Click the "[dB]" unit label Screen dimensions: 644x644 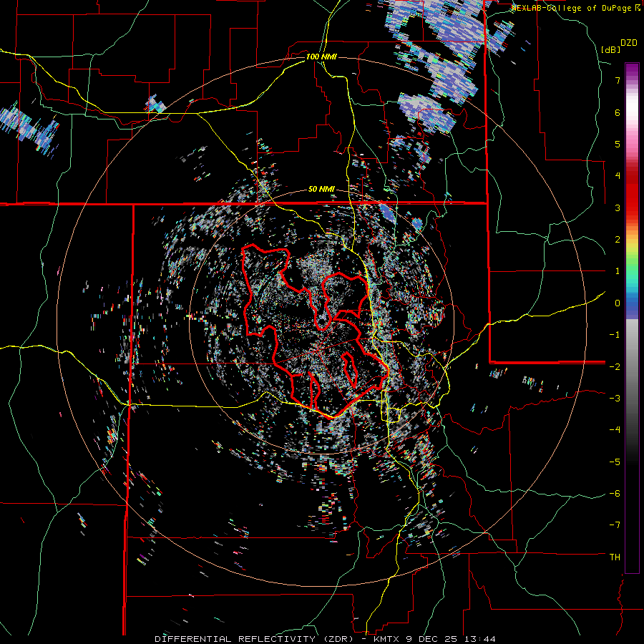(x=610, y=49)
